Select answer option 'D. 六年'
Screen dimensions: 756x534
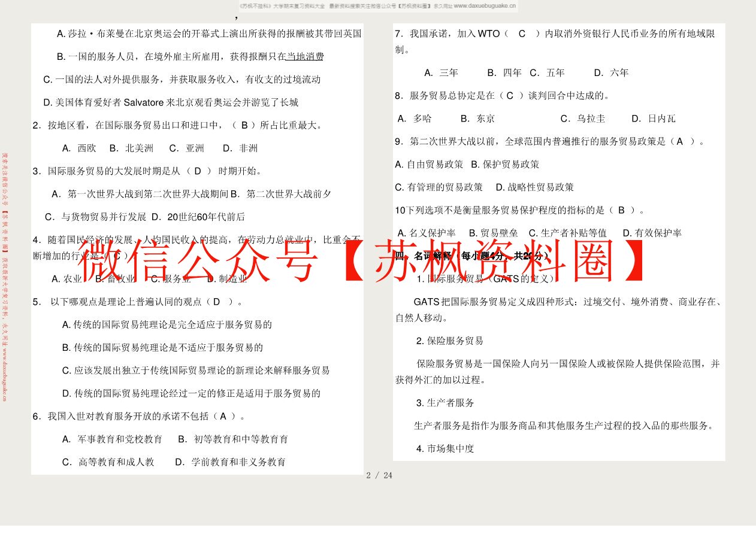click(612, 72)
